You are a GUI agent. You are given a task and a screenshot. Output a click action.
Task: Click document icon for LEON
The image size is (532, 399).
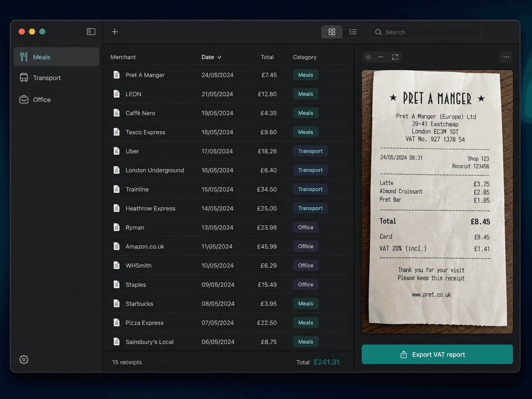(117, 94)
